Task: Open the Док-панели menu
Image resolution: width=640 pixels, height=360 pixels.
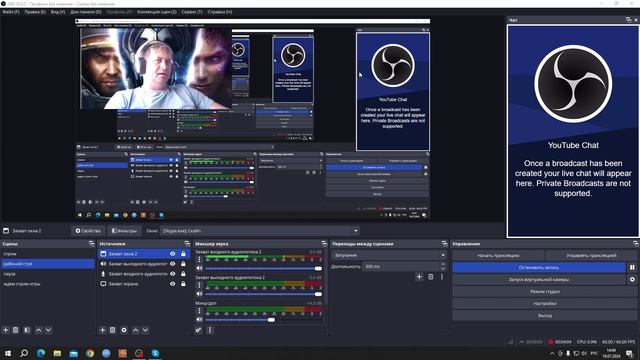Action: (86, 12)
